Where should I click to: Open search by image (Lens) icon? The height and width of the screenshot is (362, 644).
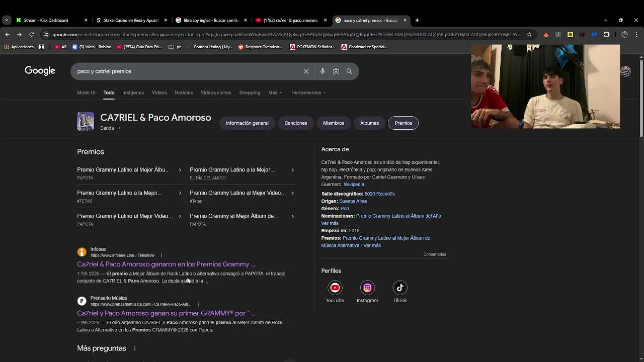tap(336, 71)
